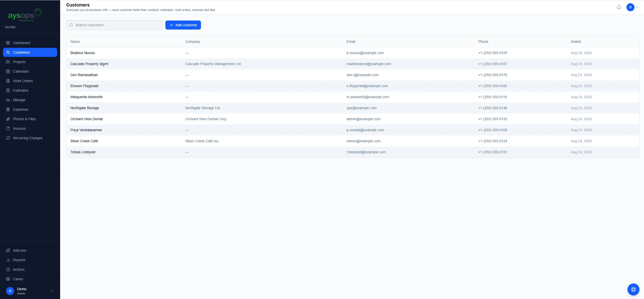Expand the Demo owner account chevron
Viewport: 644px width, 299px height.
tap(52, 291)
